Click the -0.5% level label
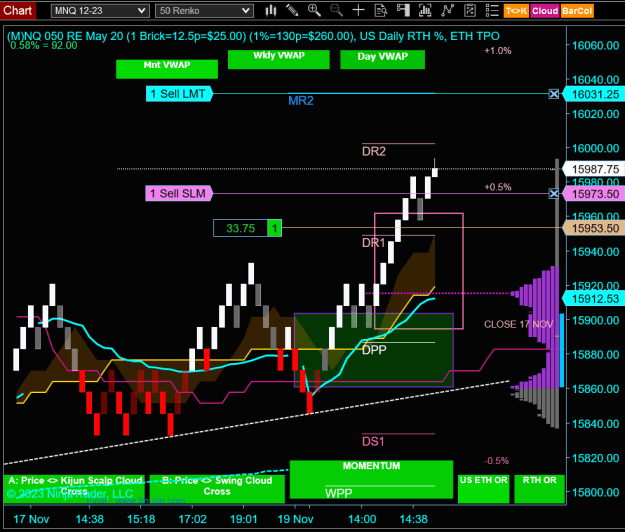 point(497,461)
